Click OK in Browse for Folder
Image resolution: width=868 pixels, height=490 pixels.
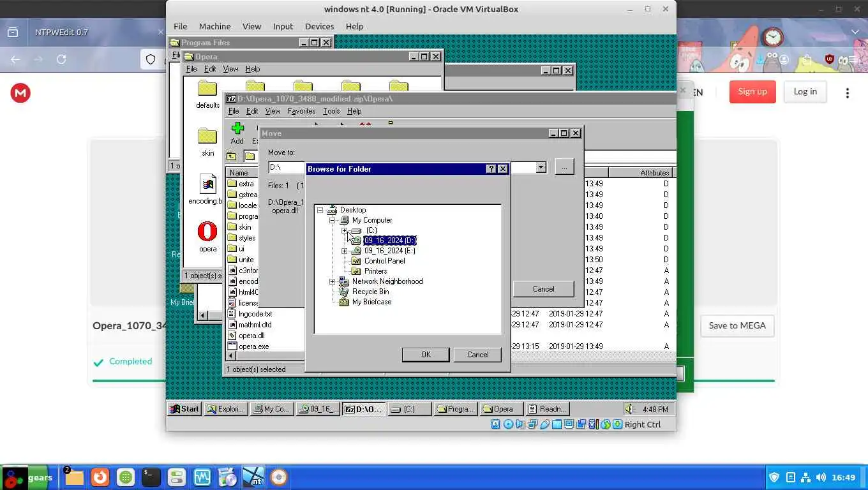click(x=426, y=355)
